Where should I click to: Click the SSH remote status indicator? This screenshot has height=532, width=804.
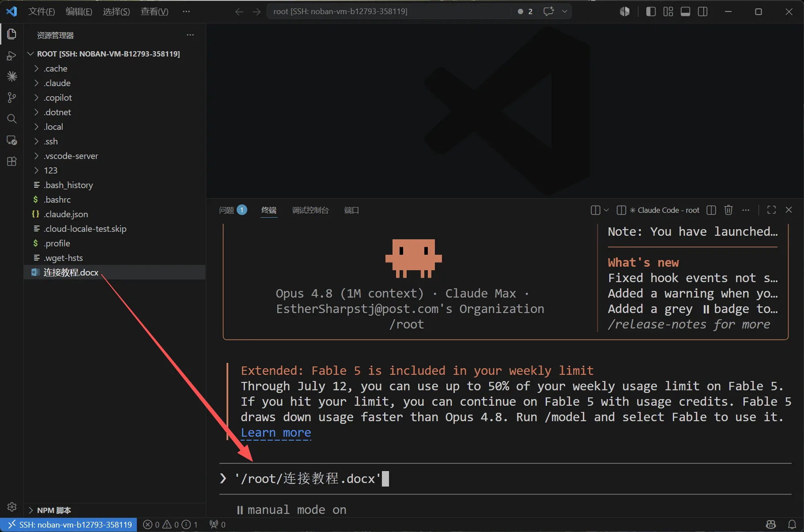[69, 524]
